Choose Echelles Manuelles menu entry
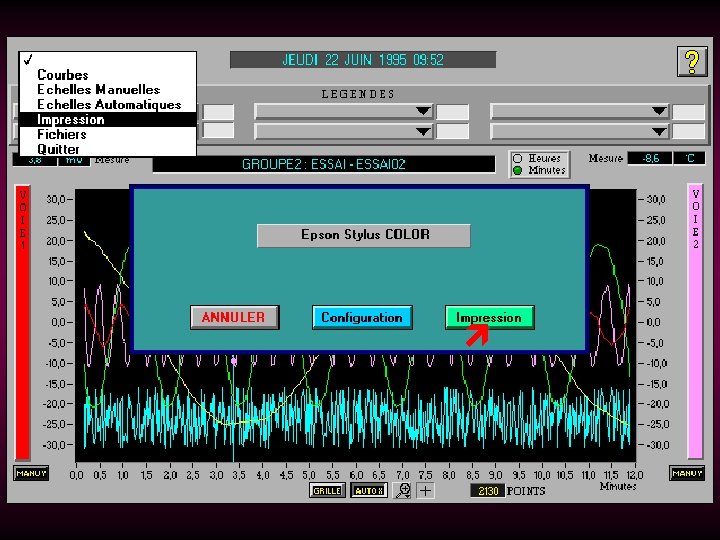The image size is (720, 540). click(x=108, y=90)
